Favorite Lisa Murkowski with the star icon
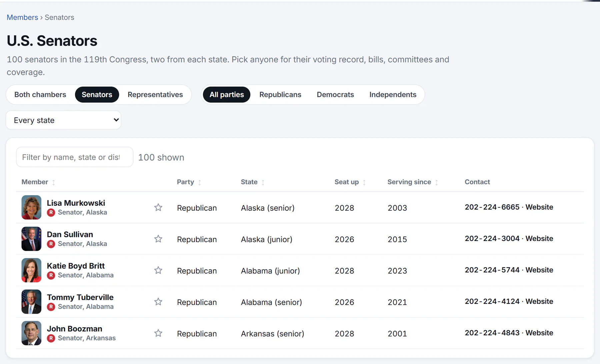Screen dimensions: 600x364 pyautogui.click(x=158, y=207)
